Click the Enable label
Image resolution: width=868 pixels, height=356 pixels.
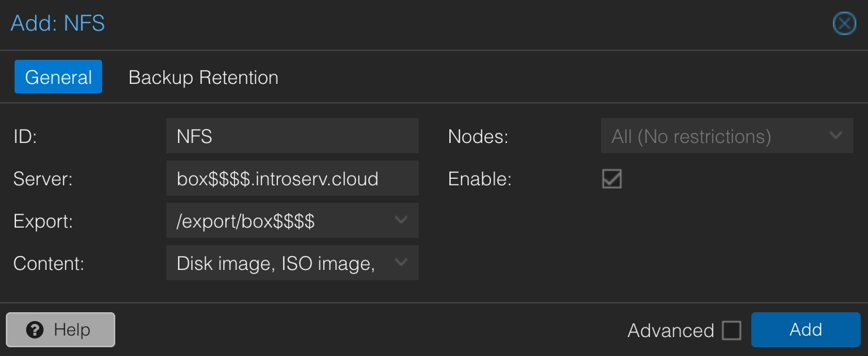pos(479,179)
